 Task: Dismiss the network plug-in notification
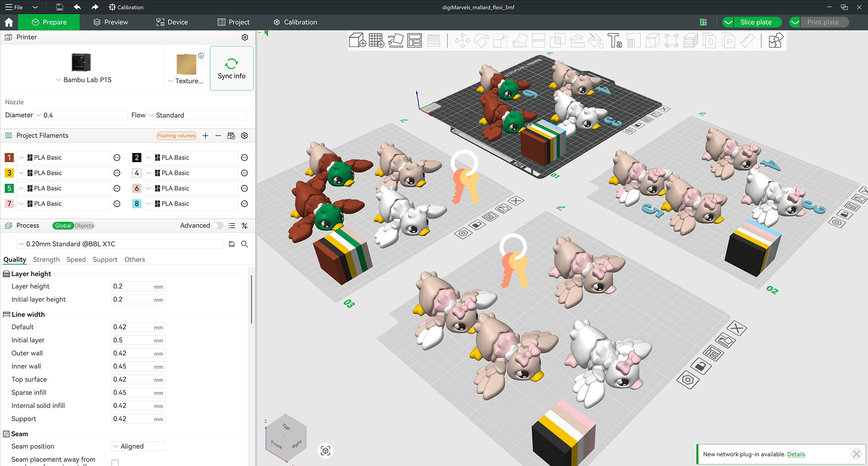click(x=856, y=454)
